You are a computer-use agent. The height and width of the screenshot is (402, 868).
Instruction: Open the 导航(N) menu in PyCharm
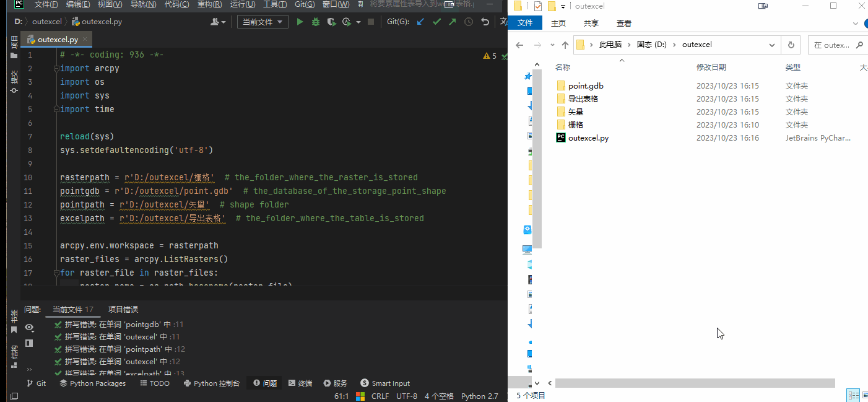[x=143, y=4]
